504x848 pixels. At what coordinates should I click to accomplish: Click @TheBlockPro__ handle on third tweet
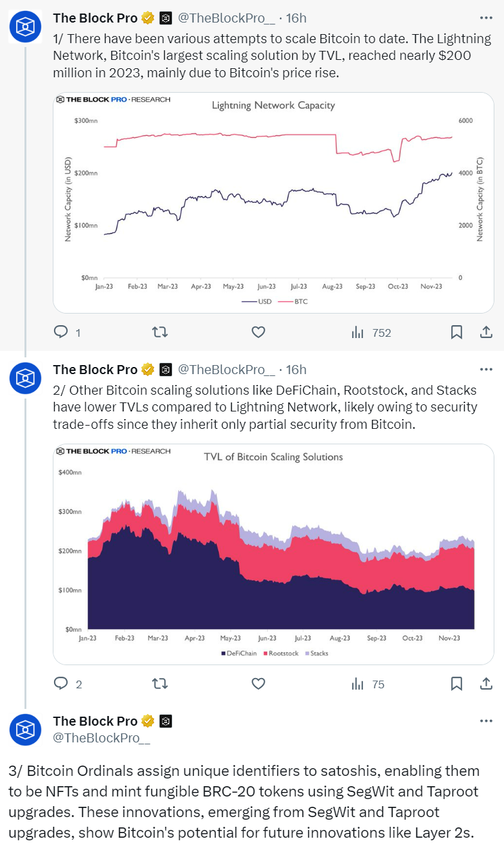[102, 738]
